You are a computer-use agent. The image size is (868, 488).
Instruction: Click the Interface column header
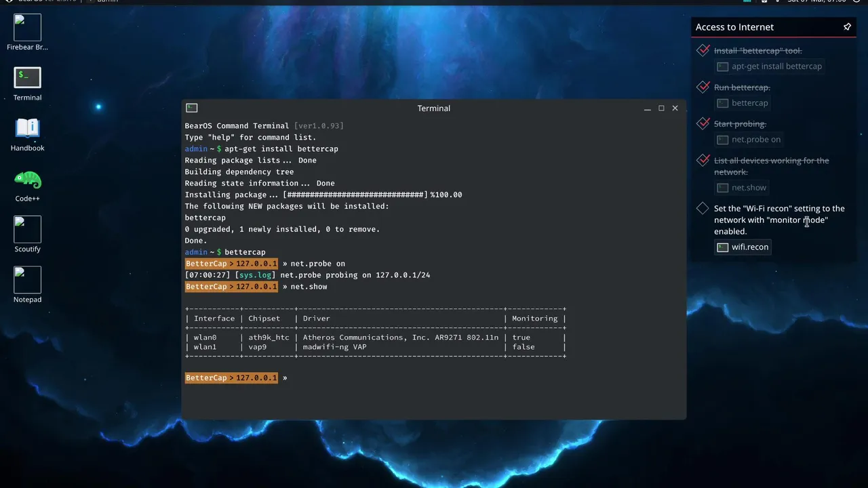click(x=214, y=319)
